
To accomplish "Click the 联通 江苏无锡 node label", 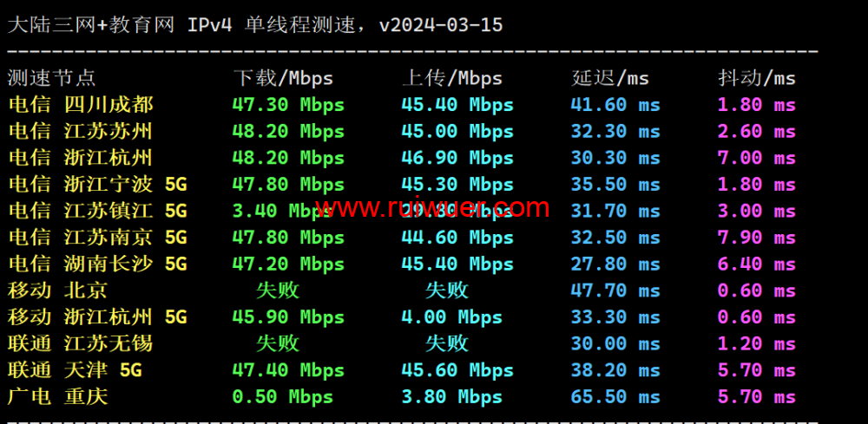I will [x=81, y=343].
